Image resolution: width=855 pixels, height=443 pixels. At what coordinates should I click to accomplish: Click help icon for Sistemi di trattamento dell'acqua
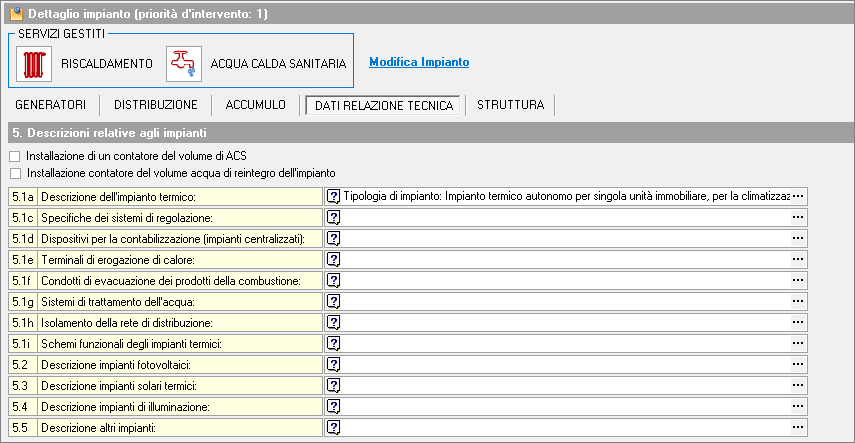(334, 302)
